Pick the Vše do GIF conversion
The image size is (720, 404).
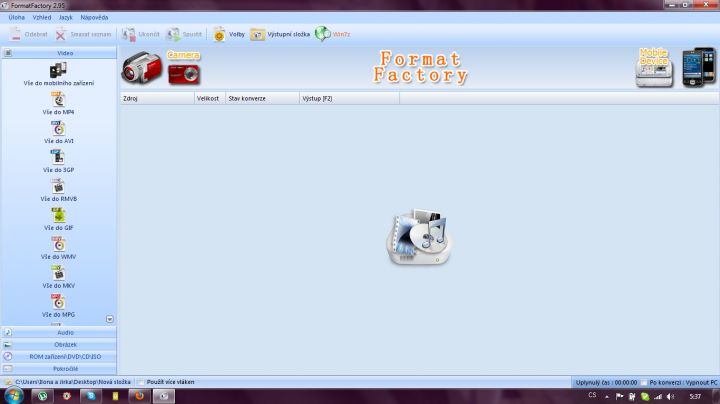point(58,219)
